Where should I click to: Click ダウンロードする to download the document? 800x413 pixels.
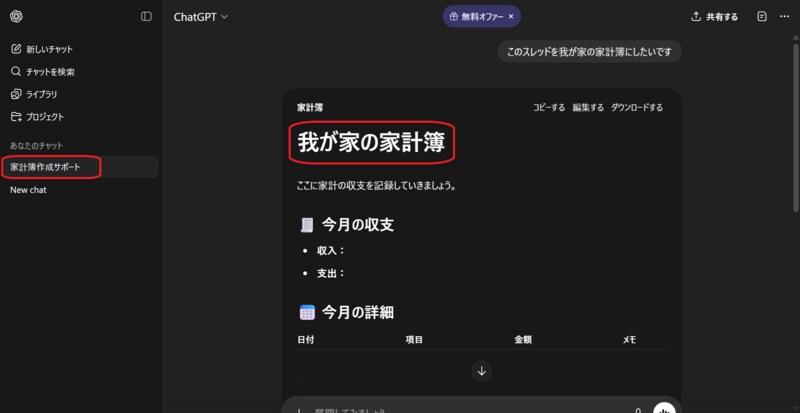coord(637,107)
